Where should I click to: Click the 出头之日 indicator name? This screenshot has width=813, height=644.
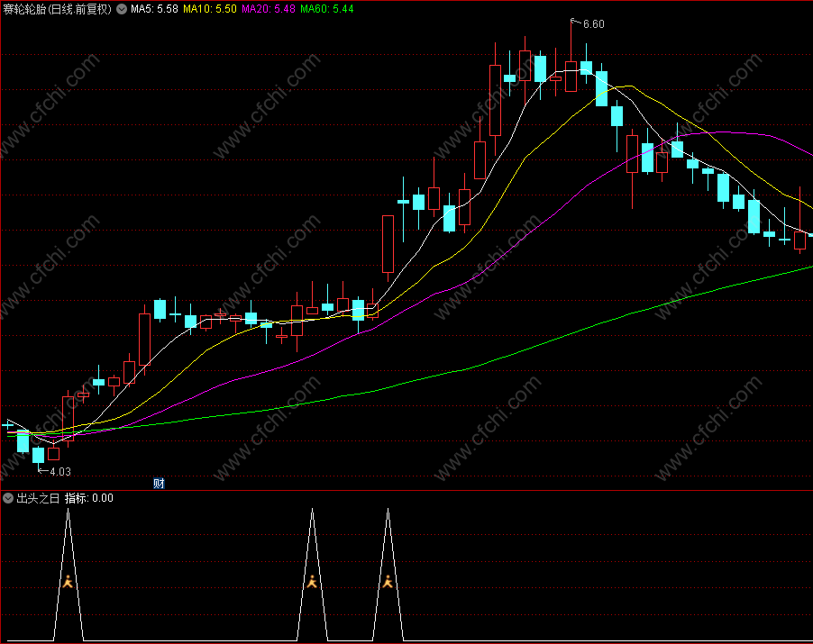pyautogui.click(x=39, y=498)
